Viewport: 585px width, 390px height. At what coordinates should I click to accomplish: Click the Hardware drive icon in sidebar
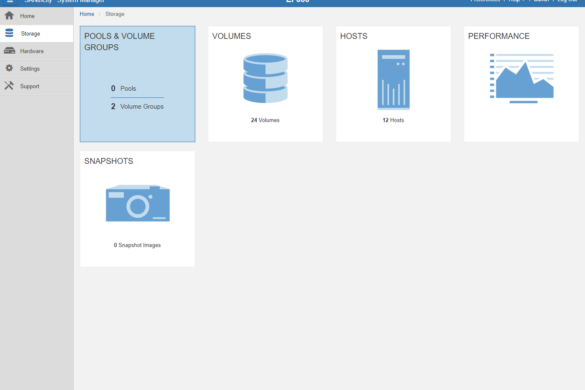[x=9, y=51]
